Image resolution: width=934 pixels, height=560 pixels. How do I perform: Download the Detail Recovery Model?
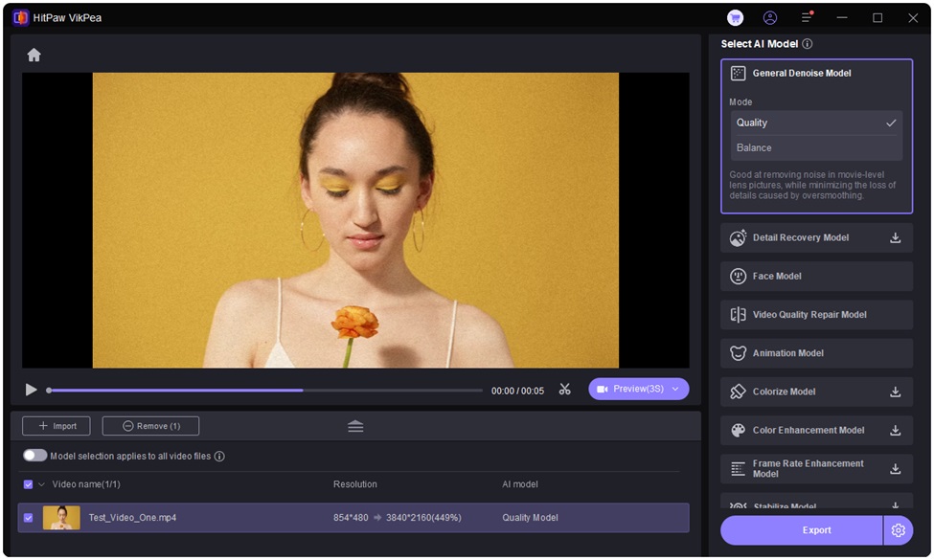(895, 238)
